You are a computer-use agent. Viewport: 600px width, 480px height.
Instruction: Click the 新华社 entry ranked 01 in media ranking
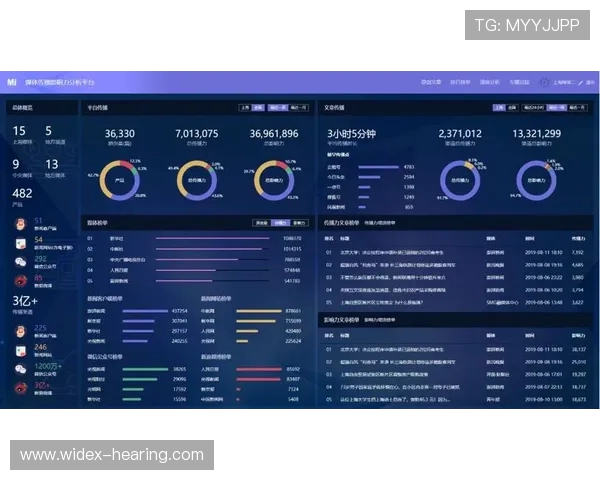coord(117,238)
